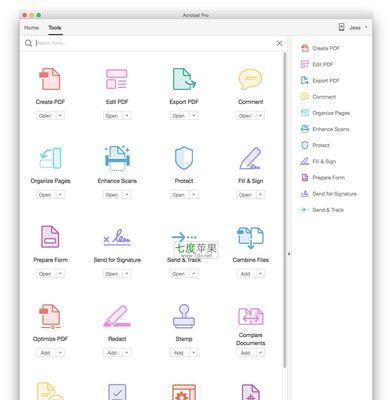Screen dimensions: 392x400
Task: Click Protect shortcut in right sidebar
Action: pos(315,145)
